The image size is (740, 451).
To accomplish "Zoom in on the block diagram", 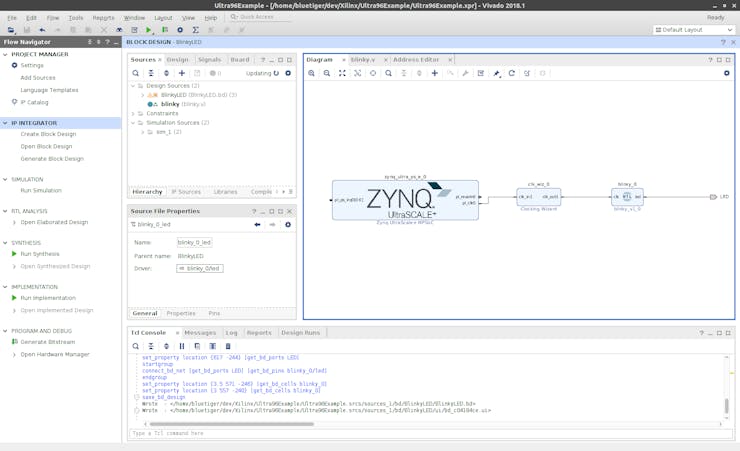I will (311, 73).
